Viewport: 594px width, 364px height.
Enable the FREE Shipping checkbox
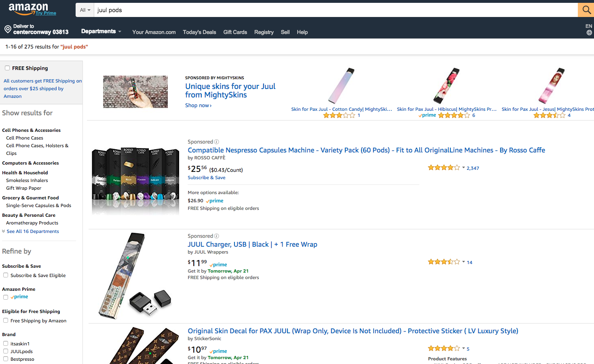pos(7,68)
